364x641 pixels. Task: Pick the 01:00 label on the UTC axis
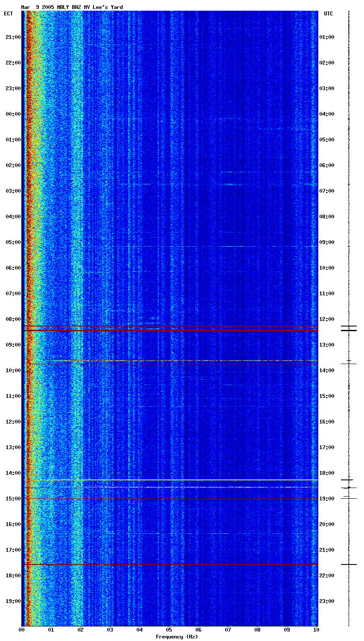[327, 37]
